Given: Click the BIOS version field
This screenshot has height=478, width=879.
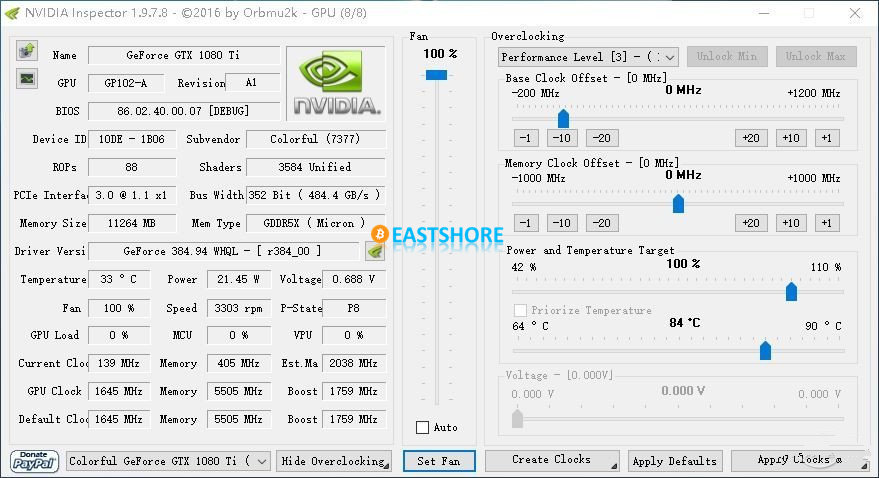Looking at the screenshot, I should (184, 111).
